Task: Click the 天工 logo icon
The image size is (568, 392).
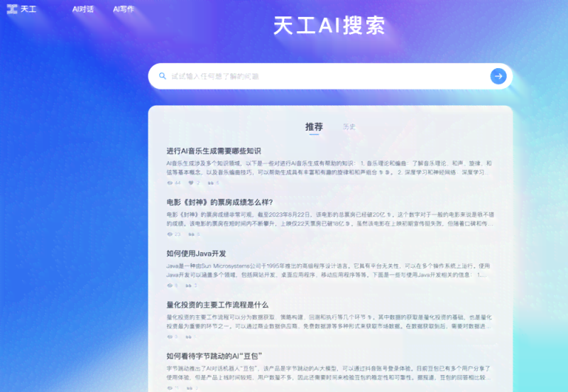Action: [12, 9]
